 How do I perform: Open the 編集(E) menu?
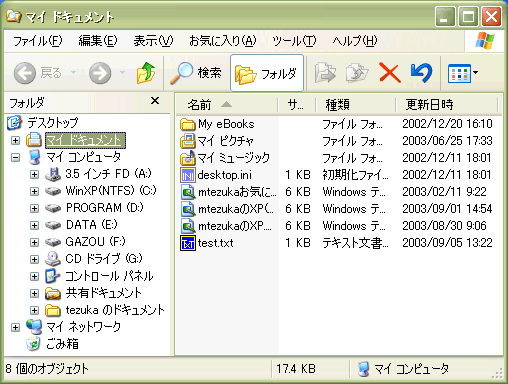(x=98, y=41)
